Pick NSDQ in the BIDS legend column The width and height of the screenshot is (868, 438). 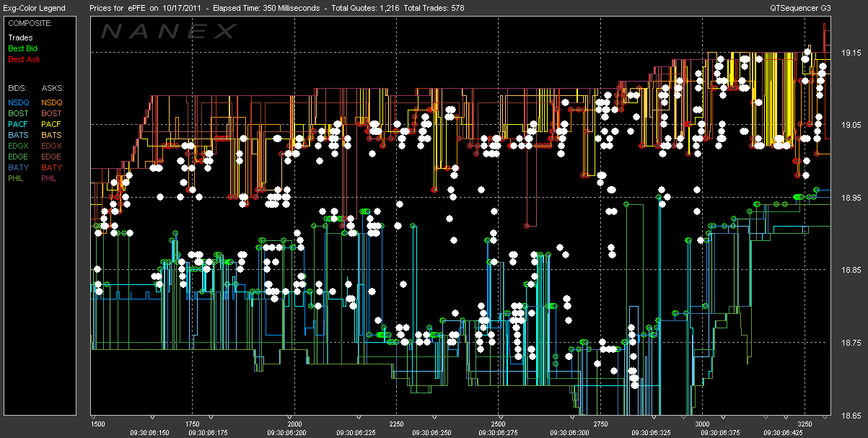pos(19,102)
